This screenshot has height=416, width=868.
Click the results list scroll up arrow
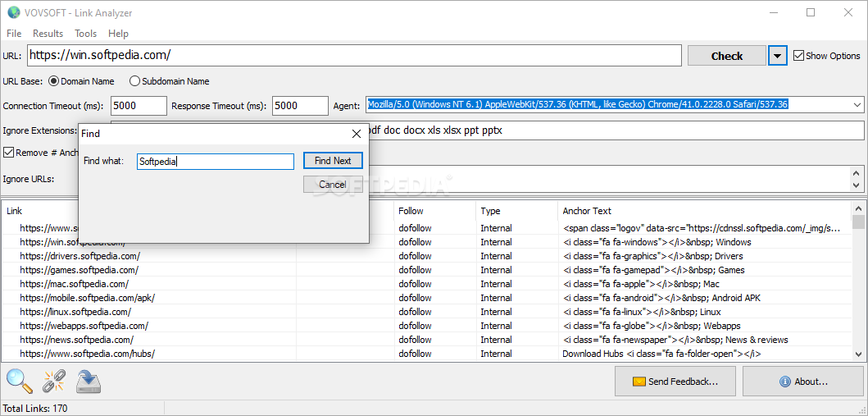pyautogui.click(x=858, y=208)
